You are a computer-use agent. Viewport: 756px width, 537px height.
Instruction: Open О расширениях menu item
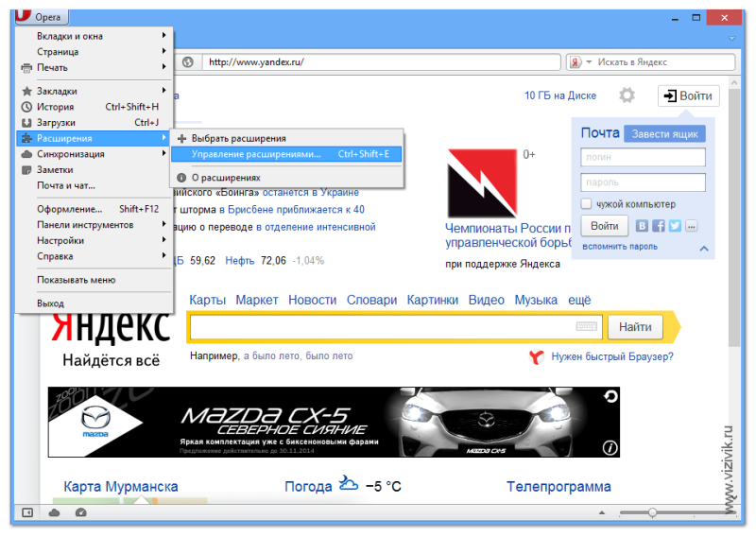pos(286,178)
